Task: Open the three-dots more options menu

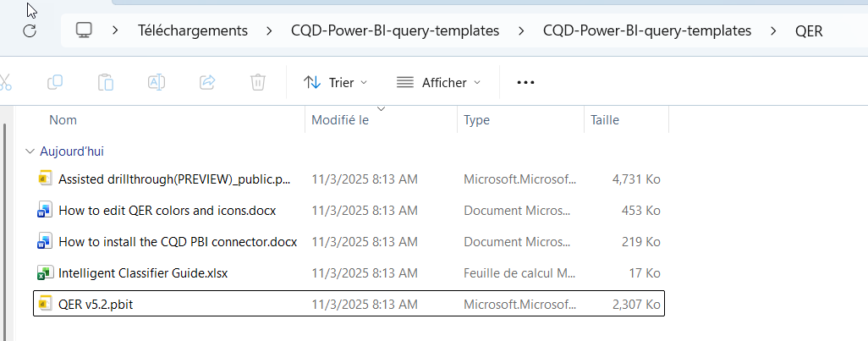Action: click(525, 82)
